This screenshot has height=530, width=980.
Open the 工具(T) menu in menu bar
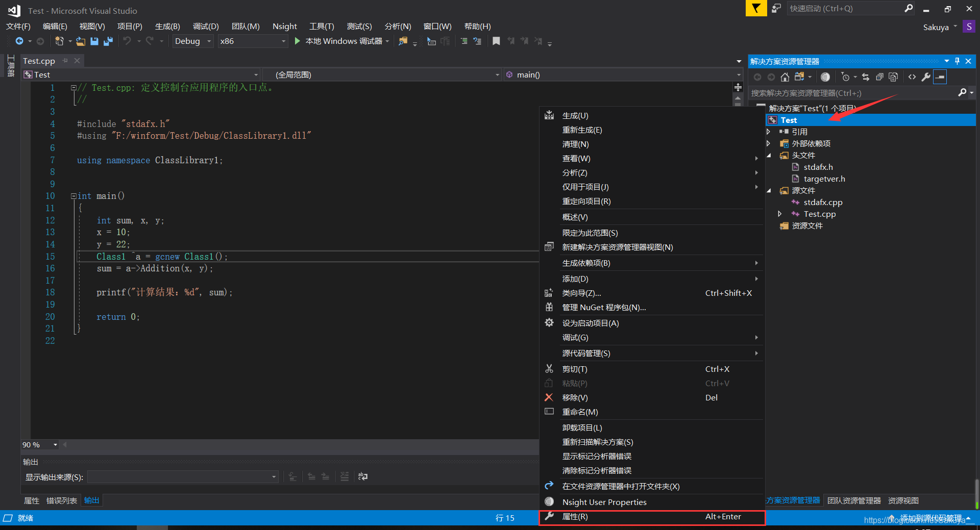coord(322,27)
